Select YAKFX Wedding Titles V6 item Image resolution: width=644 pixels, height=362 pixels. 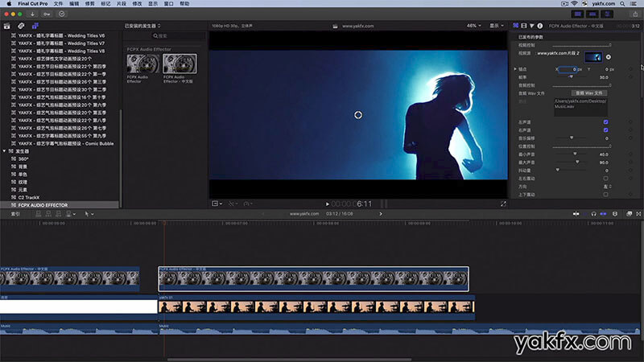[x=61, y=35]
